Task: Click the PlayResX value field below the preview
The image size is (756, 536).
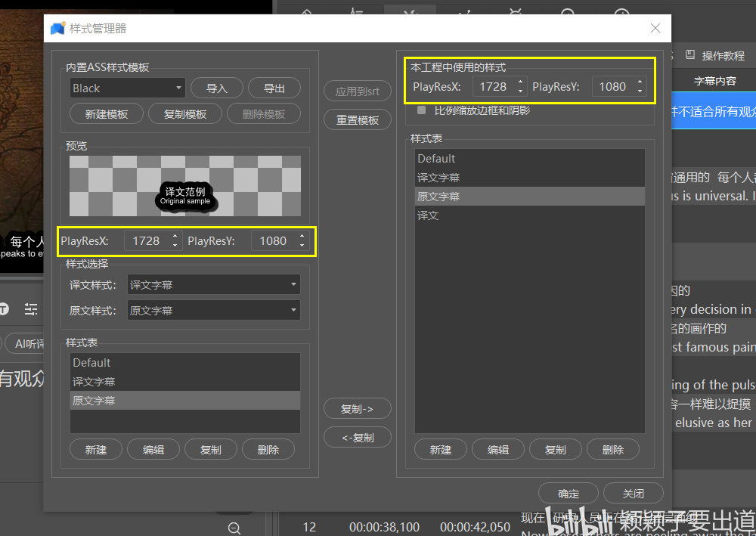Action: [153, 241]
